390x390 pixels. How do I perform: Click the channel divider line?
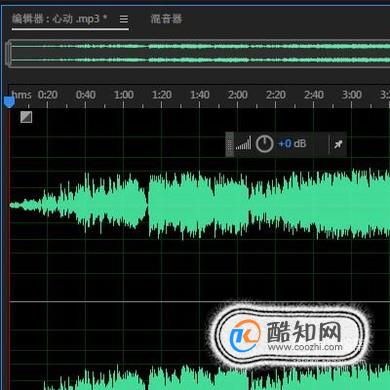pyautogui.click(x=200, y=302)
